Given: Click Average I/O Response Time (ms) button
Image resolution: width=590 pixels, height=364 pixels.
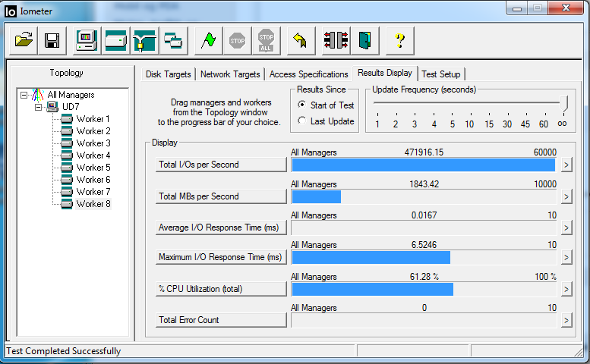Looking at the screenshot, I should pos(221,227).
